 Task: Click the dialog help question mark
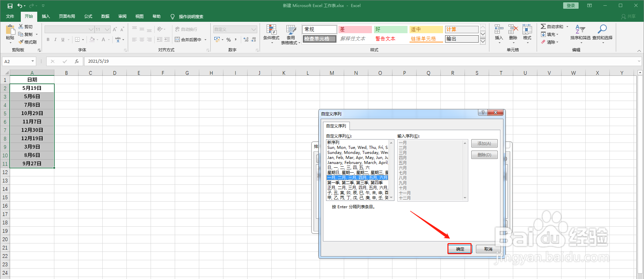pos(483,113)
